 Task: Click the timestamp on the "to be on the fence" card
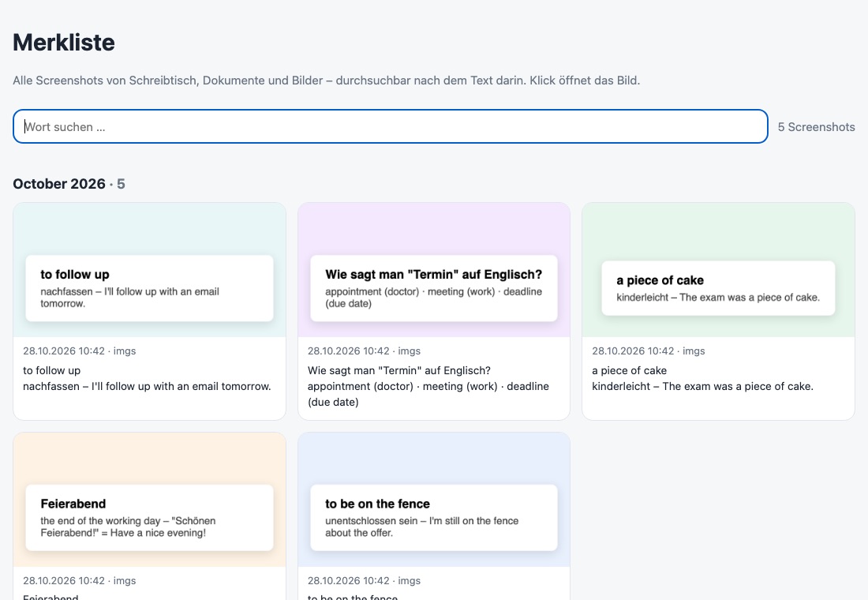364,580
